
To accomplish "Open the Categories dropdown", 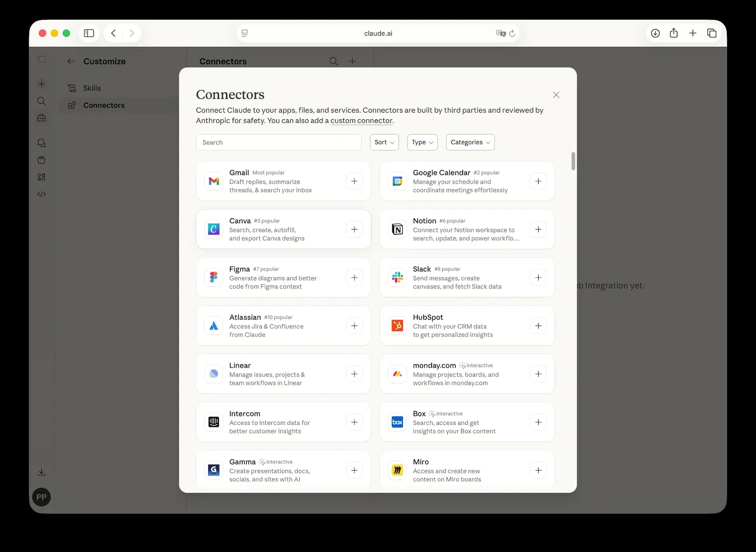I will click(x=470, y=142).
